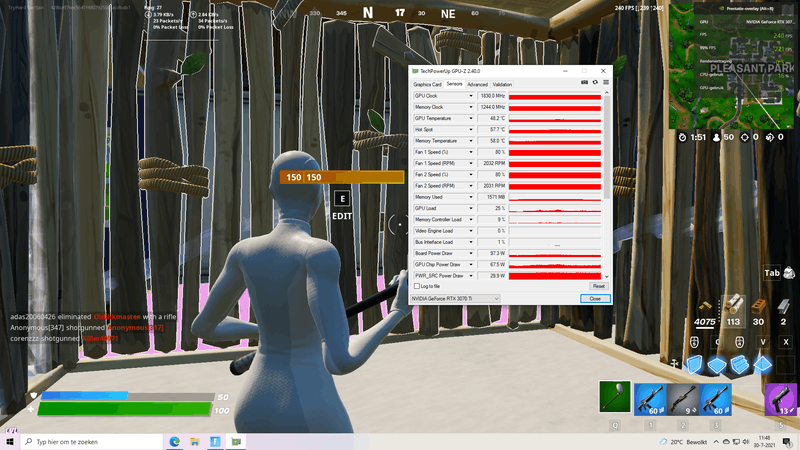Open Memory Clock sensor dropdown
The image size is (800, 450).
(x=470, y=107)
